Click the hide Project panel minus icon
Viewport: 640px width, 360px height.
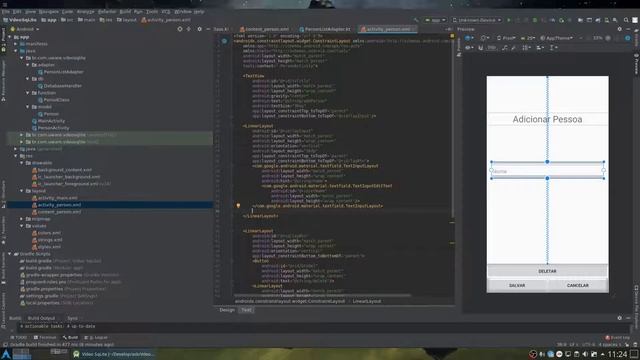click(x=208, y=29)
